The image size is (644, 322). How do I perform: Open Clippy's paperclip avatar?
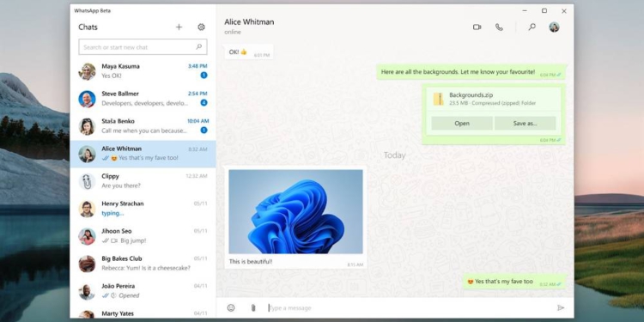click(x=87, y=181)
